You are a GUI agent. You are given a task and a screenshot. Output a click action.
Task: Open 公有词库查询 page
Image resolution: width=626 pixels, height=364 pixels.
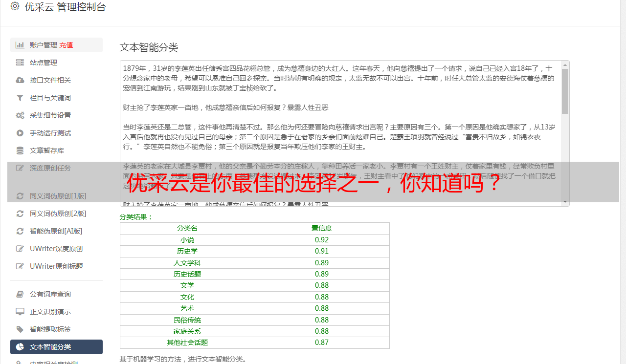[56, 294]
